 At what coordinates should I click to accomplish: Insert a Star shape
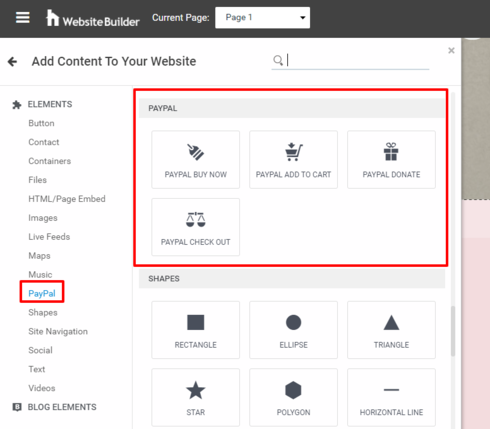click(196, 397)
